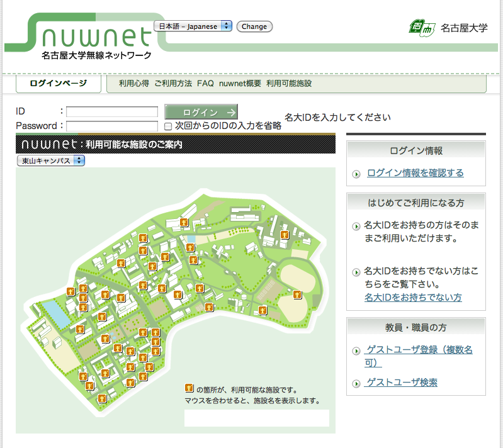This screenshot has width=503, height=448.
Task: Open the ログイン情報を確認する link
Action: pyautogui.click(x=415, y=173)
